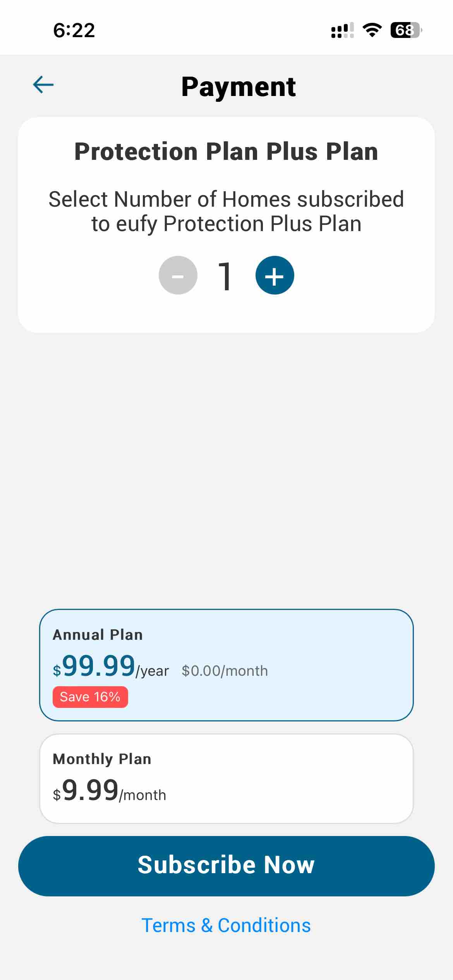
Task: Open the Terms & Conditions link
Action: tap(226, 925)
